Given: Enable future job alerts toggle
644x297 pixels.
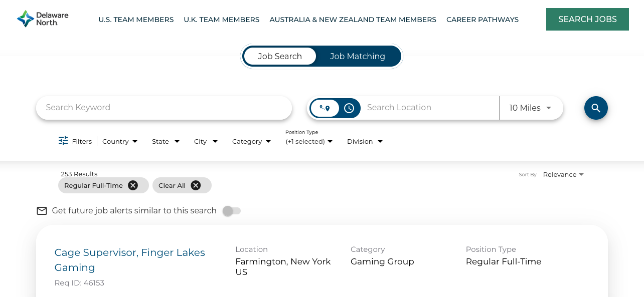Looking at the screenshot, I should (232, 211).
